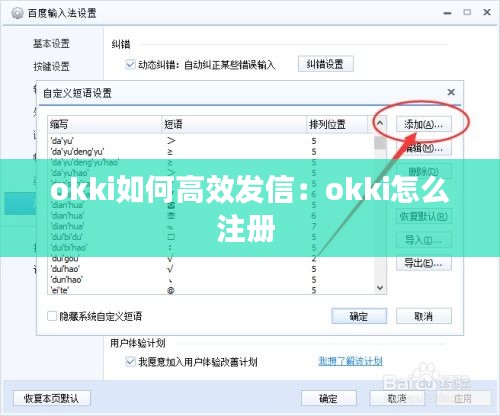Select the 'dui'gou' phrase row

tap(211, 258)
